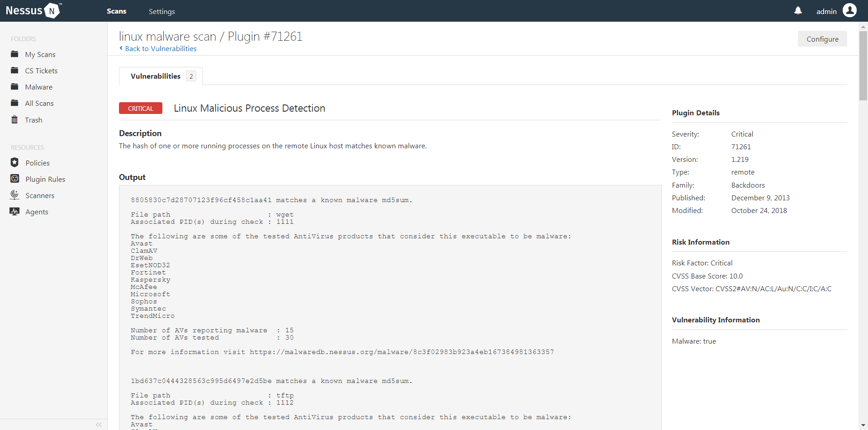Click the Vulnerabilities count badge 2
Viewport: 868px width, 430px height.
191,76
